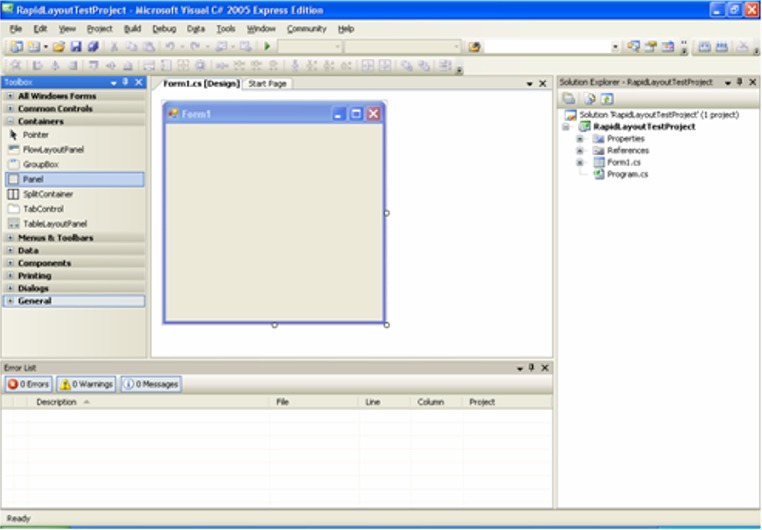
Task: Expand the References node in Solution Explorer
Action: pos(580,151)
